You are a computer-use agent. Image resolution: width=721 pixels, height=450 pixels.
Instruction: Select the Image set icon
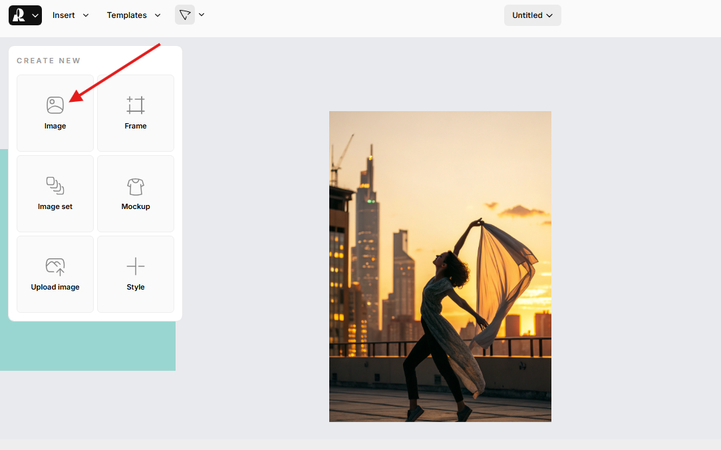click(55, 186)
